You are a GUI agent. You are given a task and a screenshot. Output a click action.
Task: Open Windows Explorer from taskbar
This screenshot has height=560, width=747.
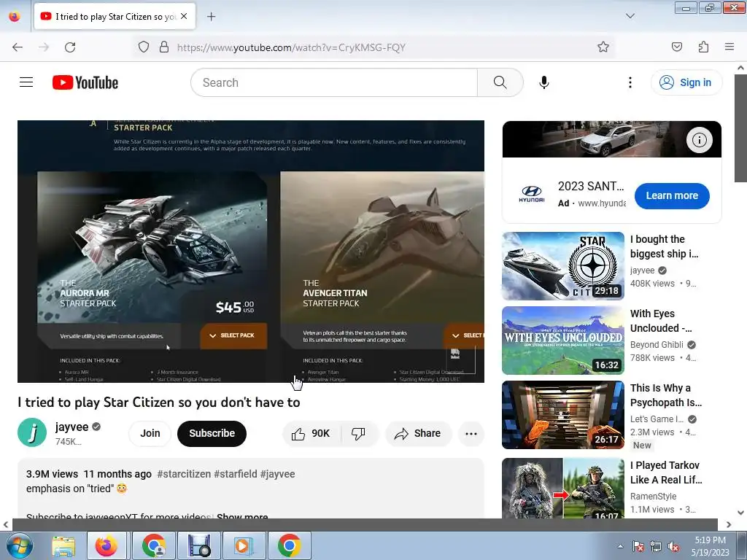(x=63, y=546)
